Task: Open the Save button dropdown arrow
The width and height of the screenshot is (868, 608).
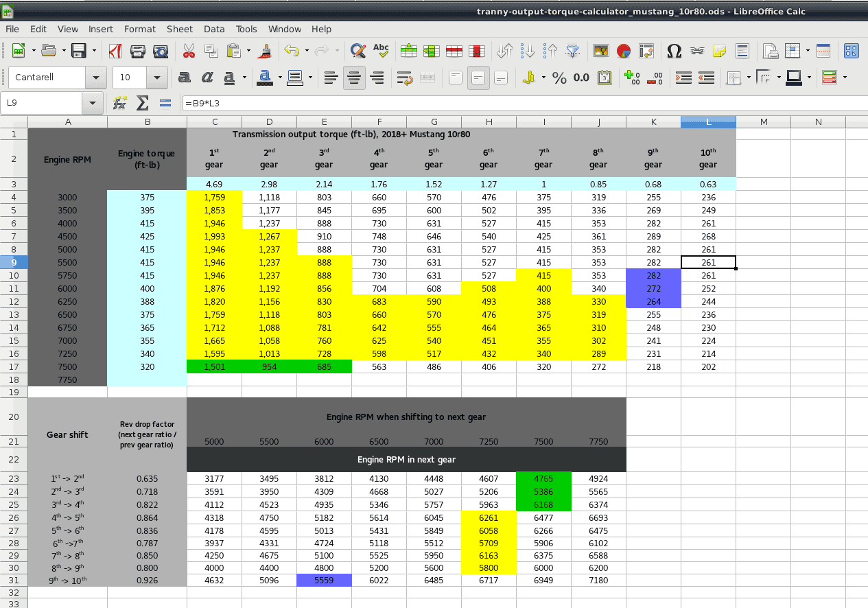Action: [94, 51]
